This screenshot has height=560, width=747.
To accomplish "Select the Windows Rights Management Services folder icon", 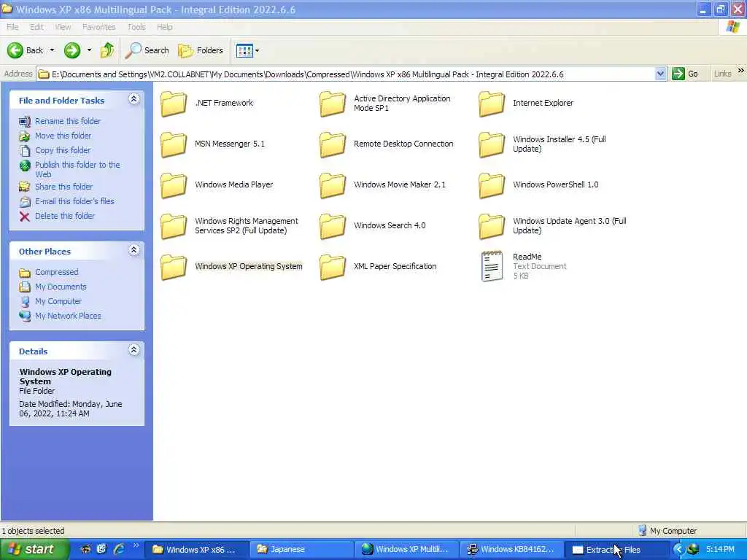I will coord(174,226).
